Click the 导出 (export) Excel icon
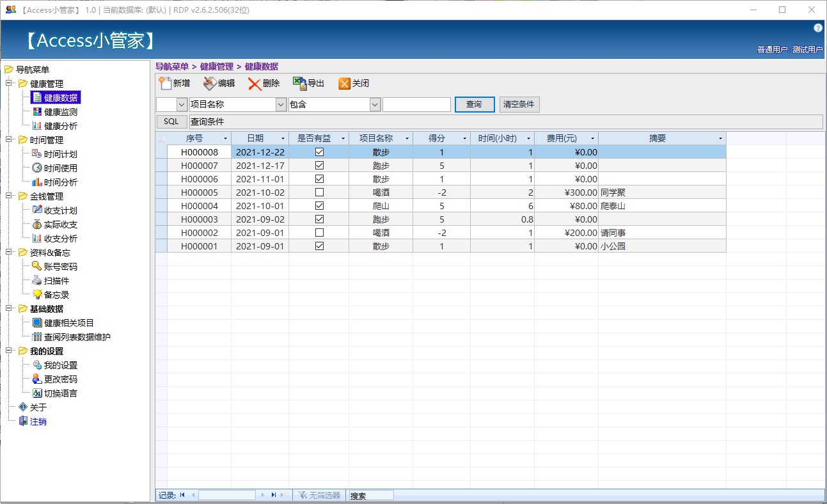The width and height of the screenshot is (827, 504). pos(300,83)
